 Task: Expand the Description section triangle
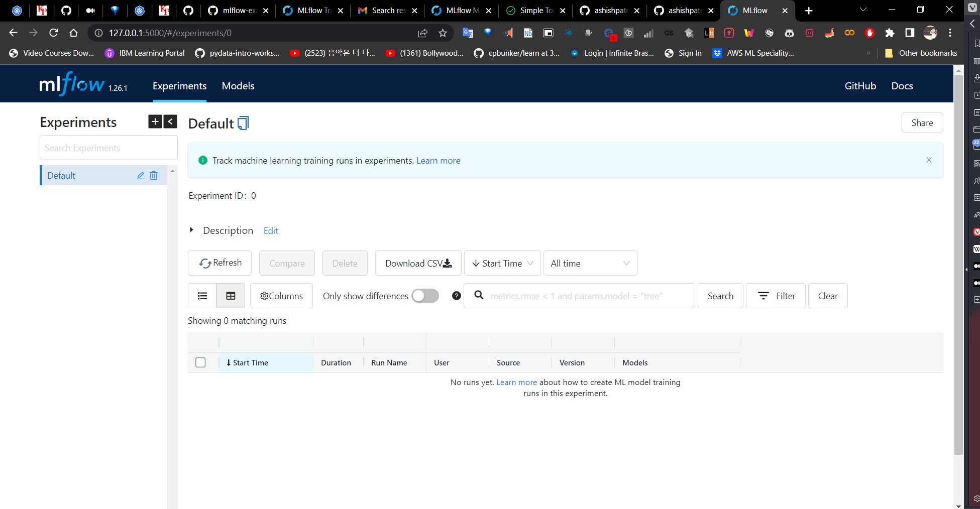point(191,230)
